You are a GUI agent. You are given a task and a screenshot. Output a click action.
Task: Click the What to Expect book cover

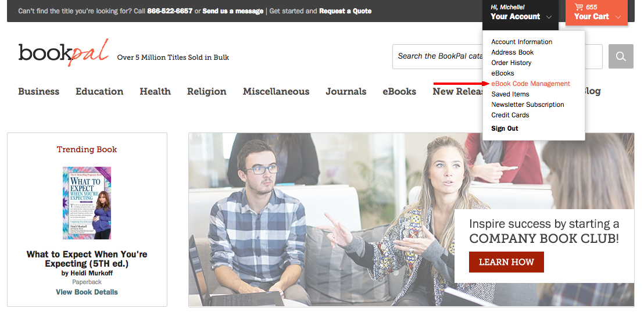click(x=87, y=203)
